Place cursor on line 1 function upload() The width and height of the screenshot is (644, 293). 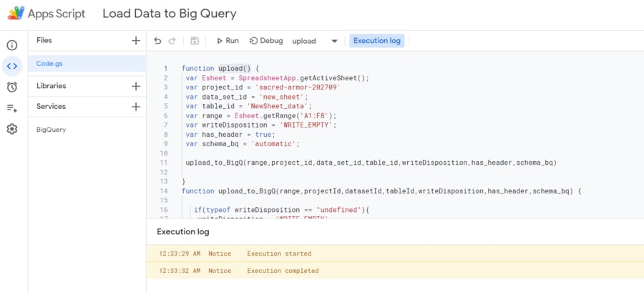click(220, 69)
